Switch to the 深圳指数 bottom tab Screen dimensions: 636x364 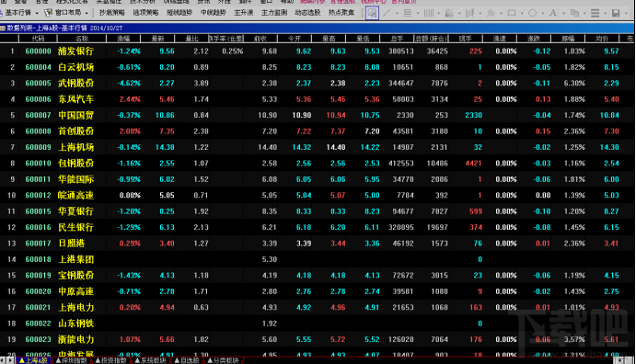(x=72, y=360)
